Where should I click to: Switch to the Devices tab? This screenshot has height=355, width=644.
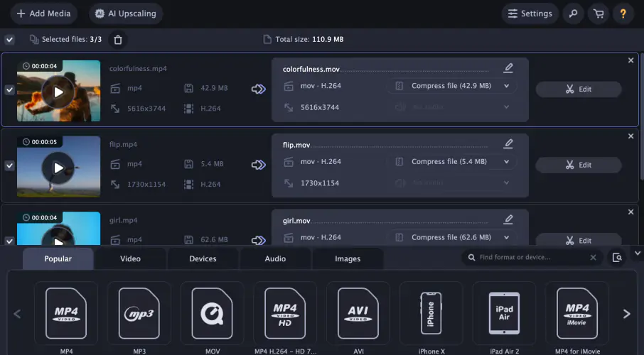pyautogui.click(x=203, y=259)
